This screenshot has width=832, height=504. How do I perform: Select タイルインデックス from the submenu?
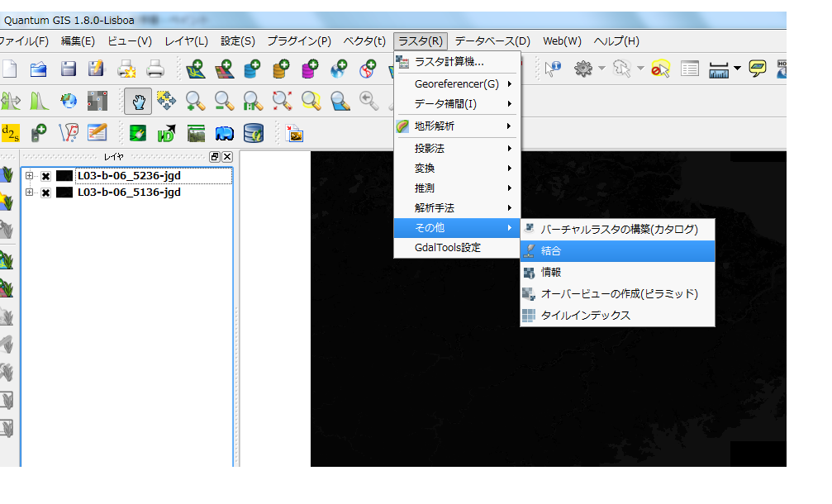(618, 316)
